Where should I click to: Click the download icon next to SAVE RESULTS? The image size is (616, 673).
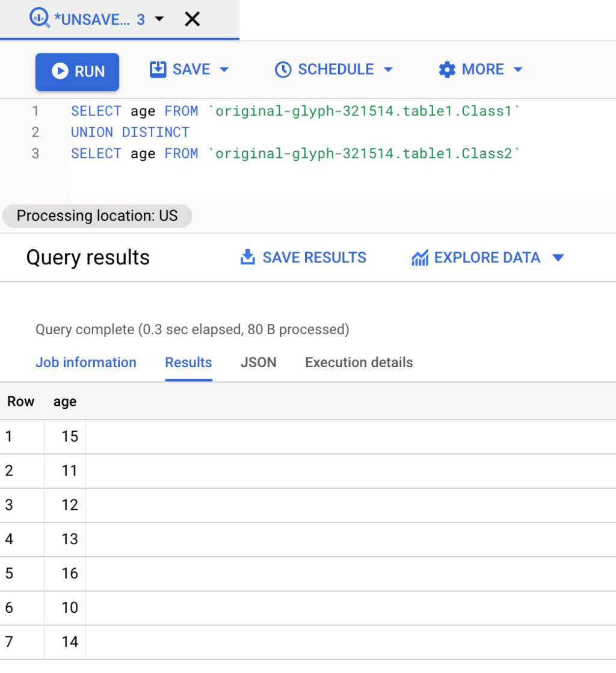(248, 258)
